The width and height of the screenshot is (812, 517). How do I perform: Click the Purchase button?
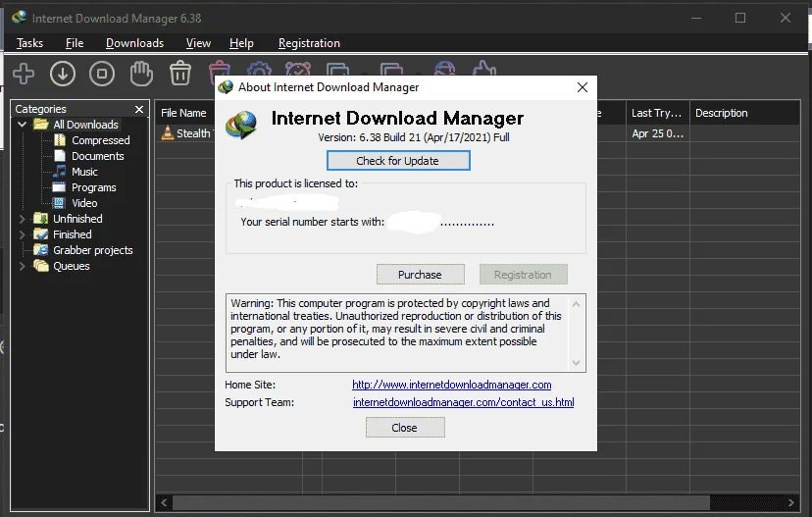click(420, 275)
